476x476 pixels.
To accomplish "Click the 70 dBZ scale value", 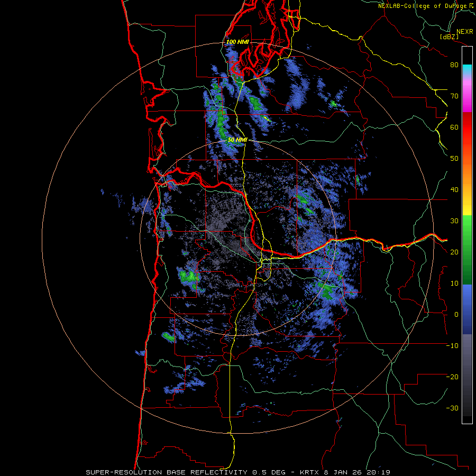I will pos(454,96).
